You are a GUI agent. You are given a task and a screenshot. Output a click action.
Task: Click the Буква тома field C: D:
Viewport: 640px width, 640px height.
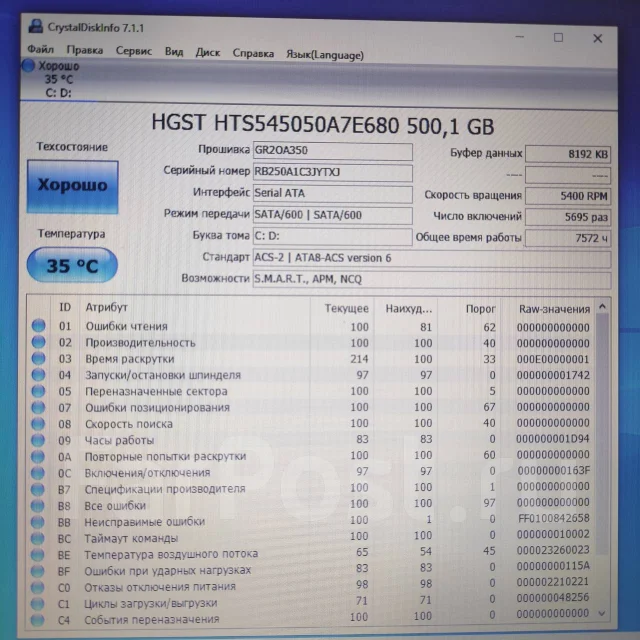point(332,236)
